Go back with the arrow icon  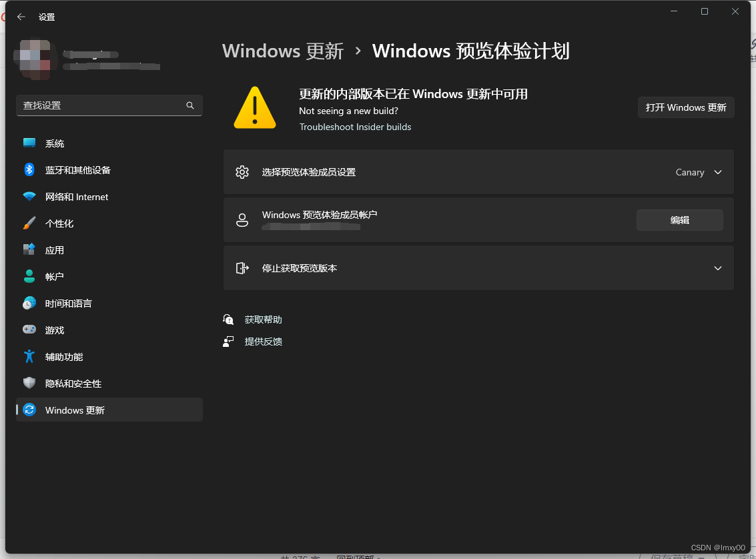point(21,17)
